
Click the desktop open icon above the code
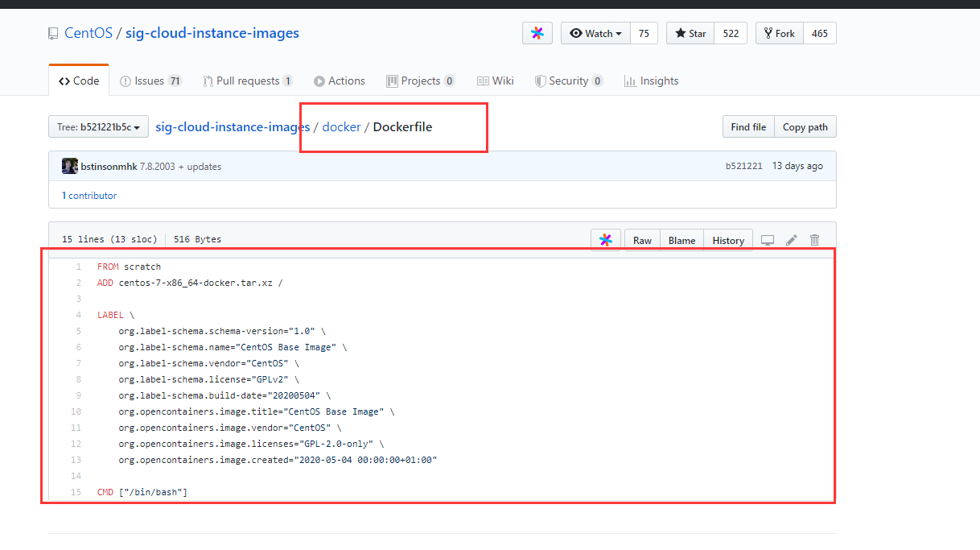[x=768, y=240]
